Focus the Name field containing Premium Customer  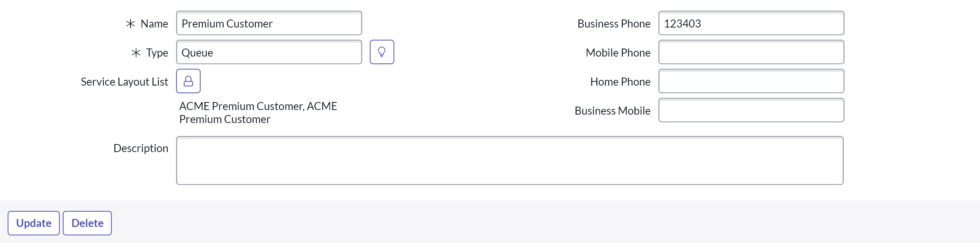pos(269,23)
